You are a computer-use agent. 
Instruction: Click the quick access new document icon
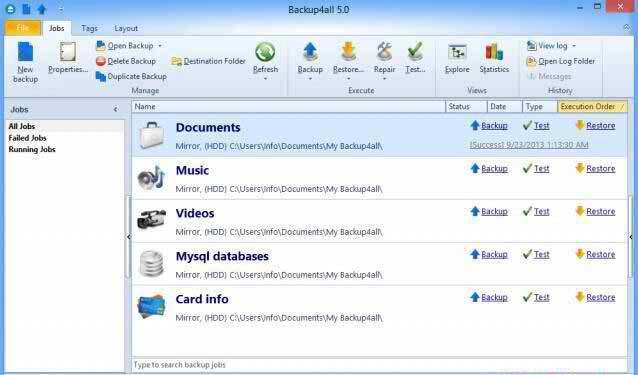click(x=26, y=9)
